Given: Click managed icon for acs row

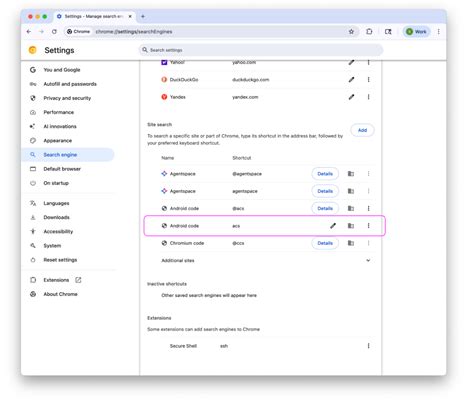Looking at the screenshot, I should 351,226.
